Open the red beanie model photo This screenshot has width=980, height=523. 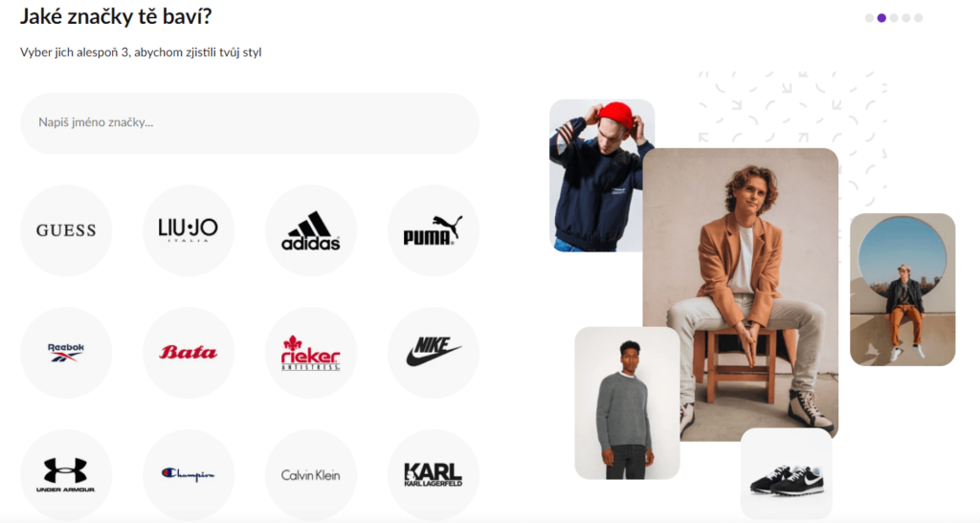tap(601, 175)
